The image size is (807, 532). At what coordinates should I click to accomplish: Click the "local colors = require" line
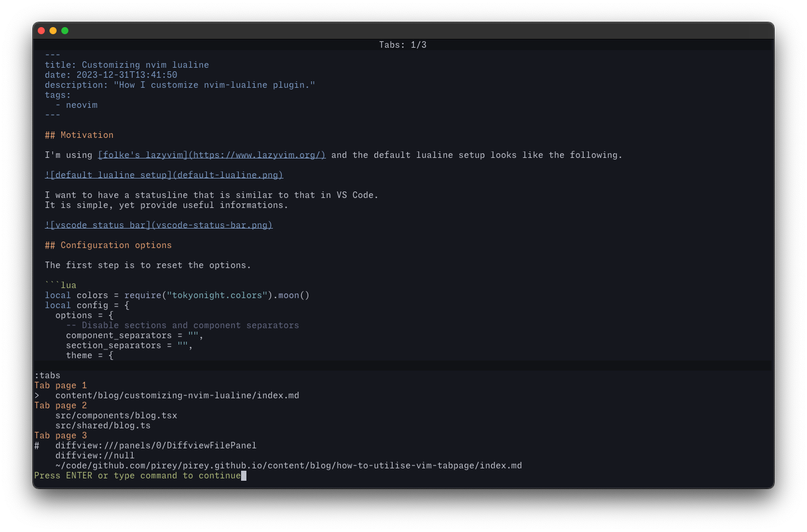coord(177,295)
